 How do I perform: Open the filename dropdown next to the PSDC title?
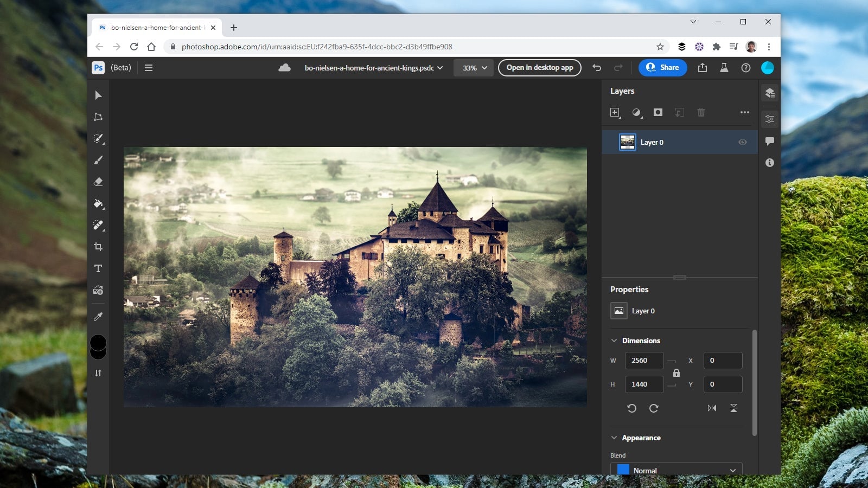pyautogui.click(x=441, y=68)
